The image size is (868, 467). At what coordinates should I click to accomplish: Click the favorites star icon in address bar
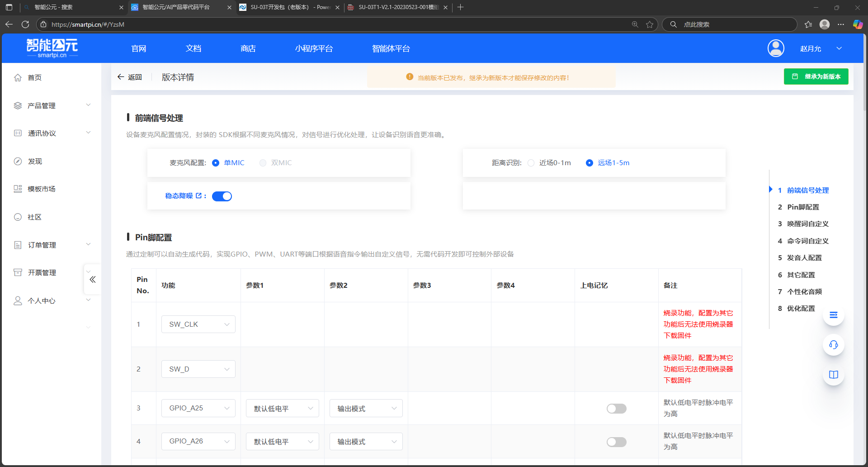(650, 24)
